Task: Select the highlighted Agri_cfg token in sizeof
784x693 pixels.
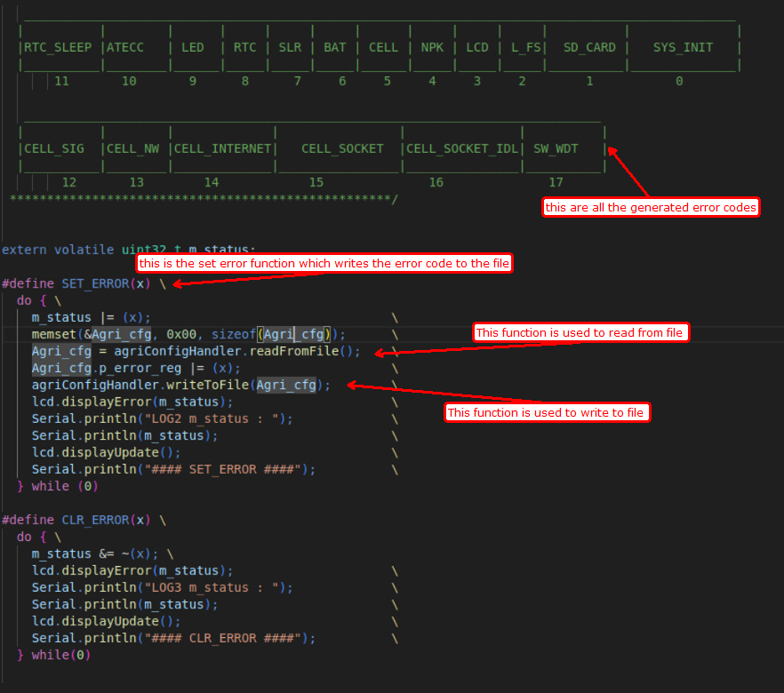Action: click(x=295, y=334)
